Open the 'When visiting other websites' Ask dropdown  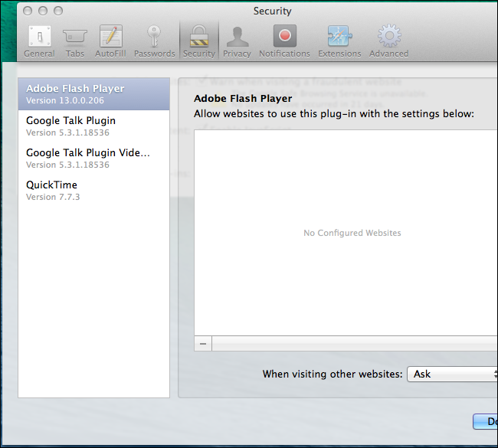pyautogui.click(x=452, y=374)
